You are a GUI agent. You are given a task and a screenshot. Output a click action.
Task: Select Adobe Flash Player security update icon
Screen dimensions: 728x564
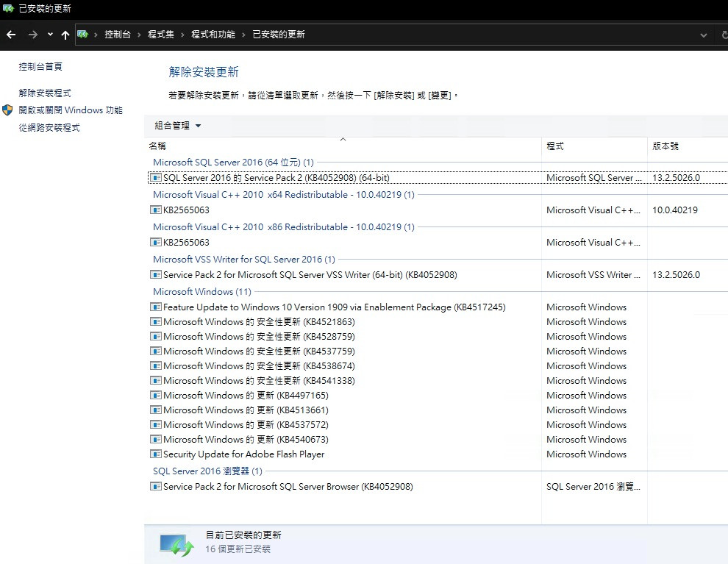[x=156, y=454]
